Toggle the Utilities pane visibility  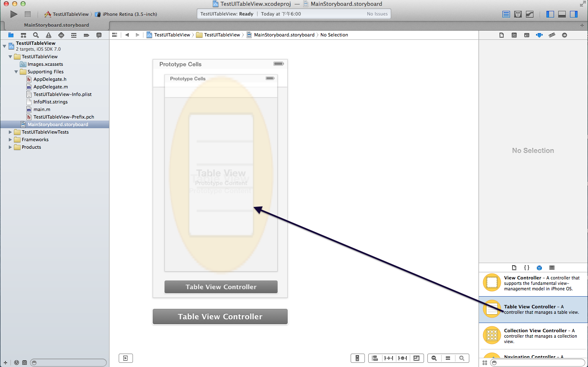point(574,14)
